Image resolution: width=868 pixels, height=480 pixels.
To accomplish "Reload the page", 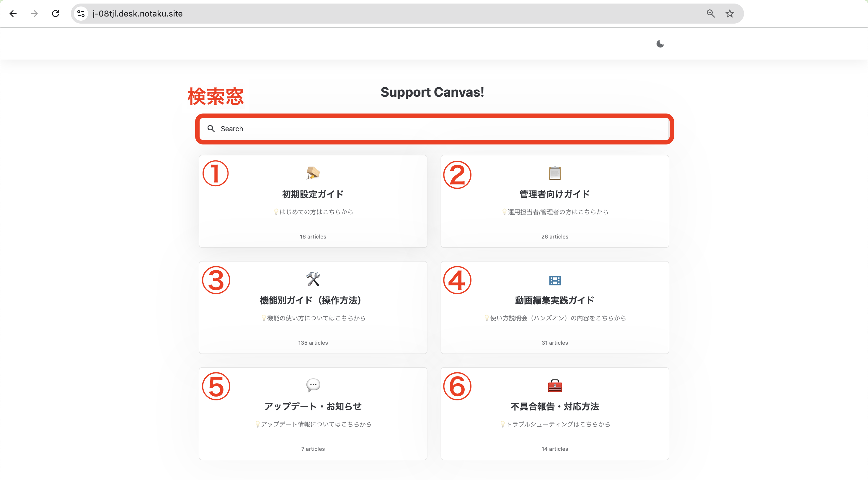I will (x=56, y=14).
